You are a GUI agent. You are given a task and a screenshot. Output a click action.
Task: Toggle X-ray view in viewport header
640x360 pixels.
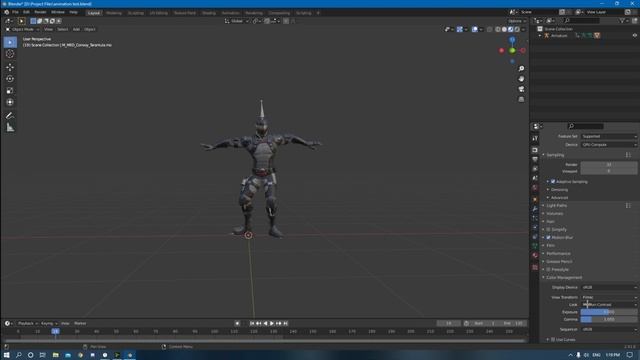[x=489, y=29]
